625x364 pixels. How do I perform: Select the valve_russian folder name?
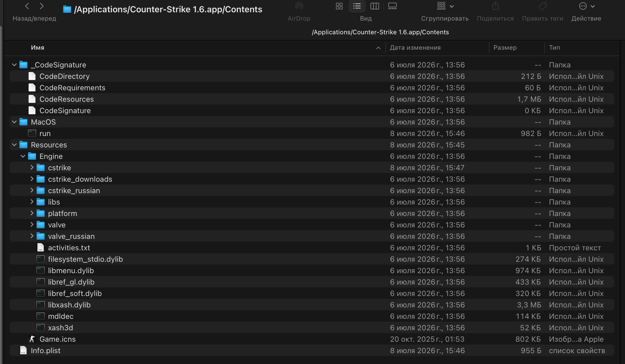71,236
